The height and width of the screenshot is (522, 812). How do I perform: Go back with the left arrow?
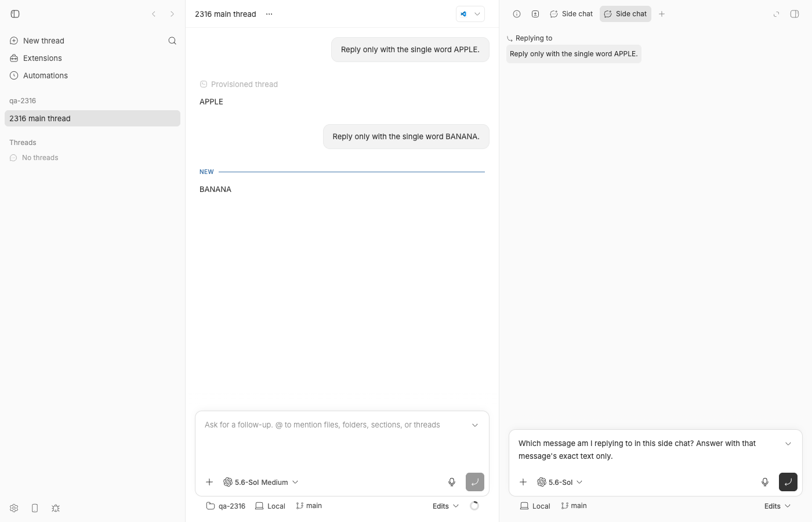(154, 14)
